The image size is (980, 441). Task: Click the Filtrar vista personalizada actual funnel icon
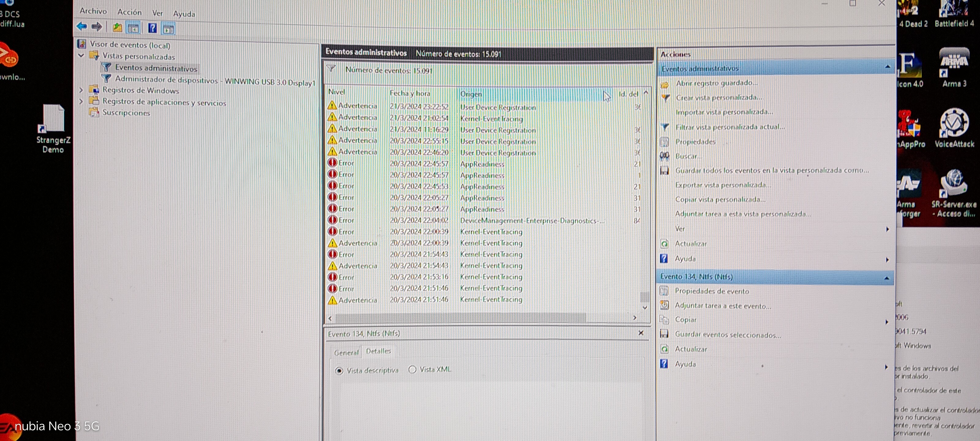pos(665,127)
